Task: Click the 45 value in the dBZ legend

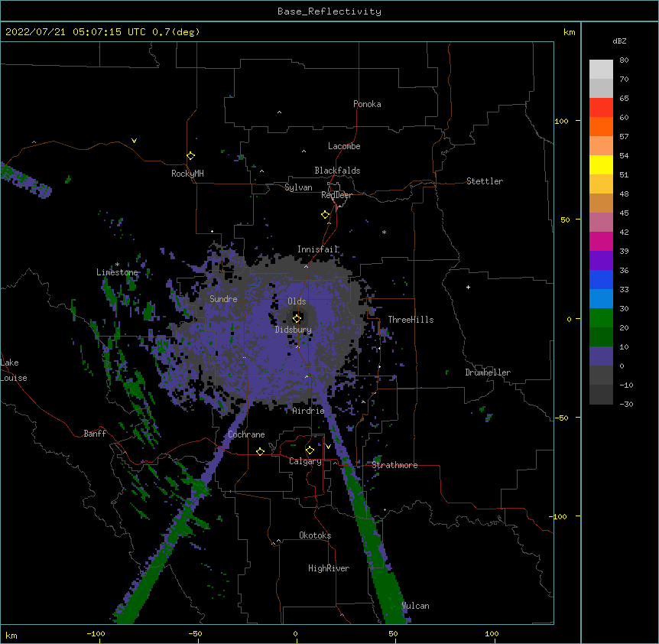Action: tap(624, 213)
